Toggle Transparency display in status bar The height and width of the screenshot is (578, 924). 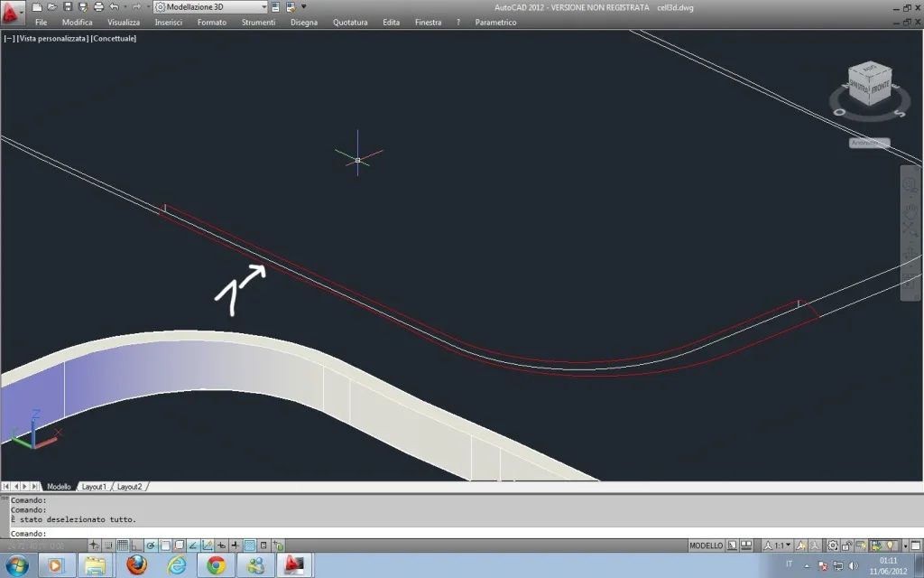pos(249,545)
